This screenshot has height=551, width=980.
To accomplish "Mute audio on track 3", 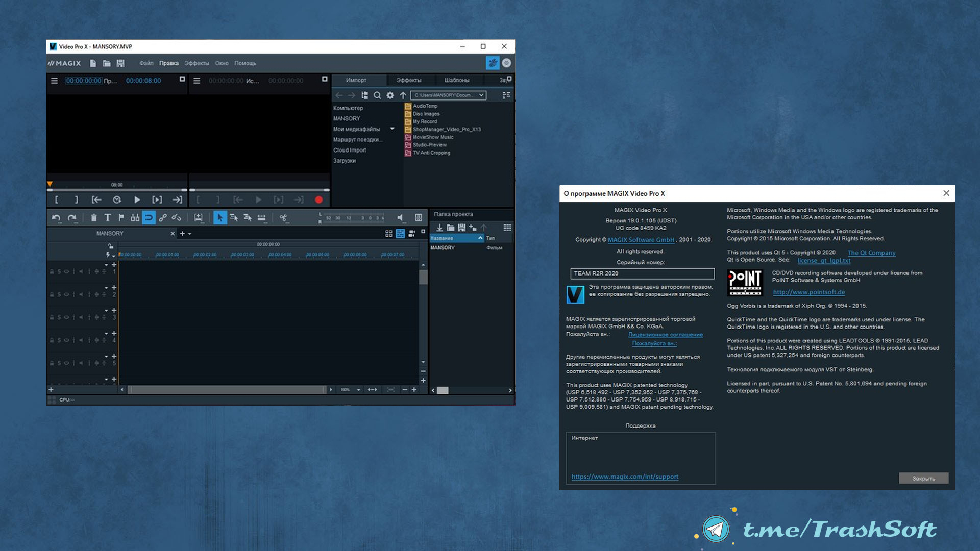I will (x=81, y=317).
